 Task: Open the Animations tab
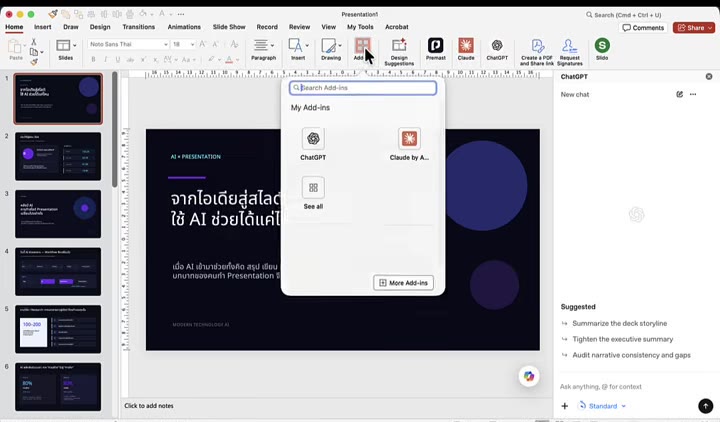tap(184, 27)
